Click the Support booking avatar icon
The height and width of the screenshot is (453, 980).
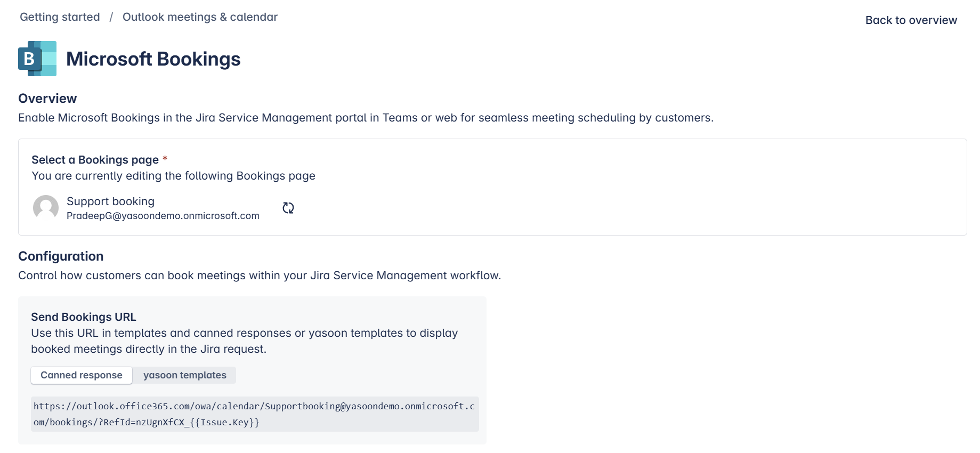pyautogui.click(x=46, y=208)
